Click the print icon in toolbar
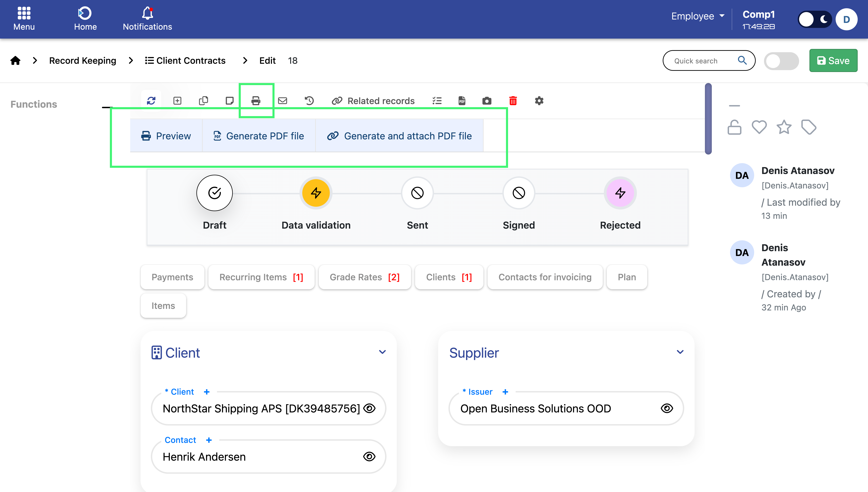Image resolution: width=868 pixels, height=492 pixels. point(256,101)
